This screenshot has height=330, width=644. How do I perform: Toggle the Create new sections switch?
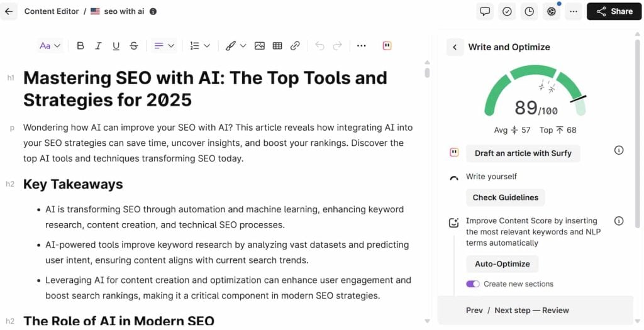pos(473,284)
